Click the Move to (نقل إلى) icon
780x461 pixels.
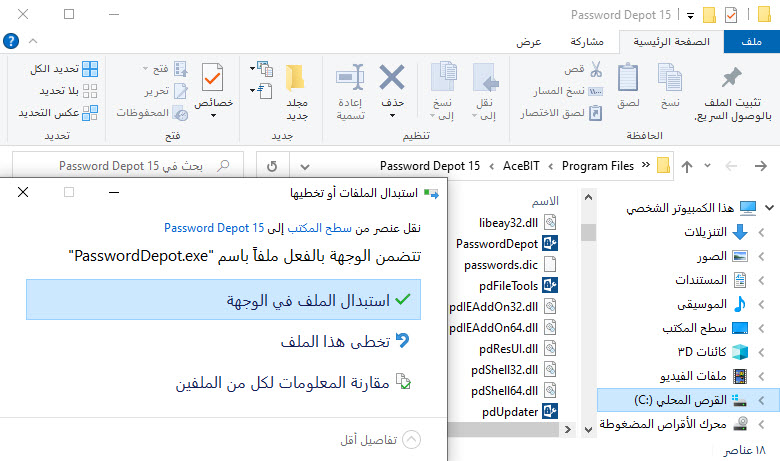[485, 78]
